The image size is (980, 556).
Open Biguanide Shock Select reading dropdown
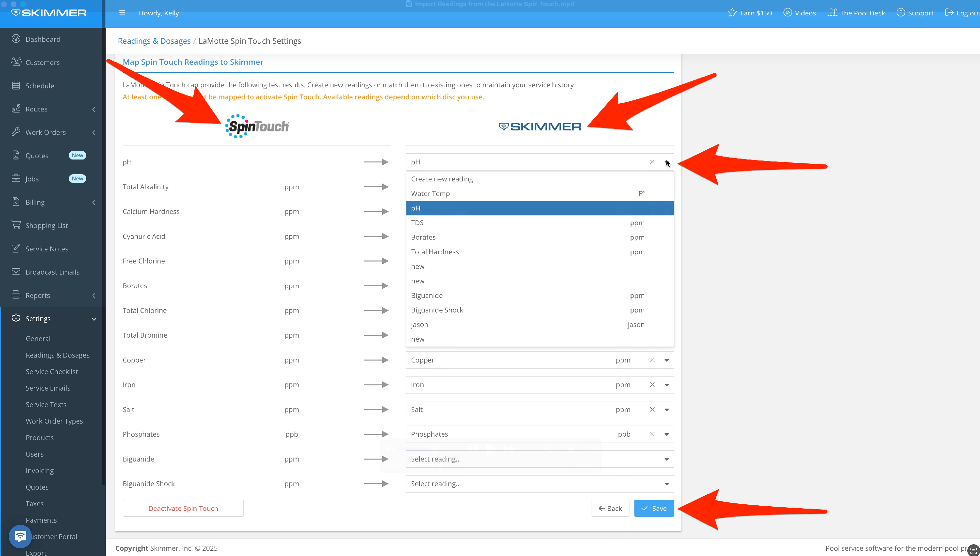666,484
